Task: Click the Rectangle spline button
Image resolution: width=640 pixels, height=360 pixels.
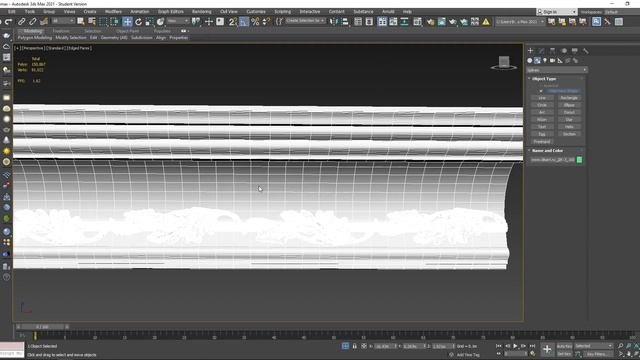Action: [x=569, y=98]
